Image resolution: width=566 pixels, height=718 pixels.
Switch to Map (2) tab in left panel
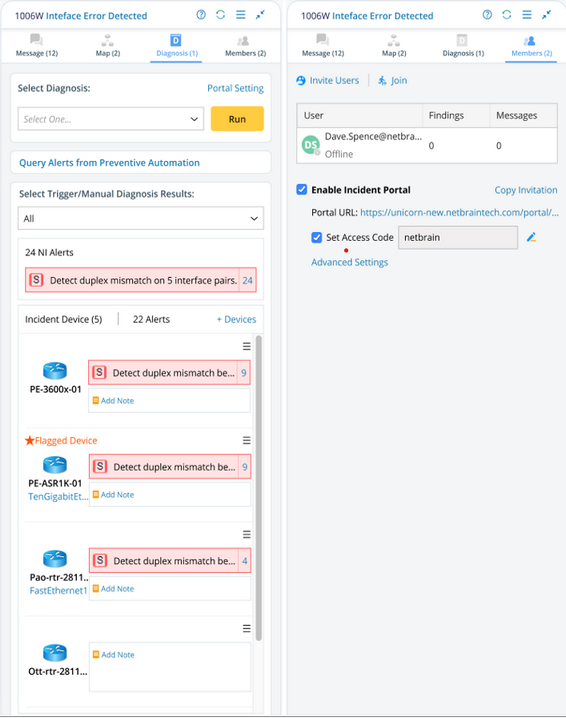point(108,45)
